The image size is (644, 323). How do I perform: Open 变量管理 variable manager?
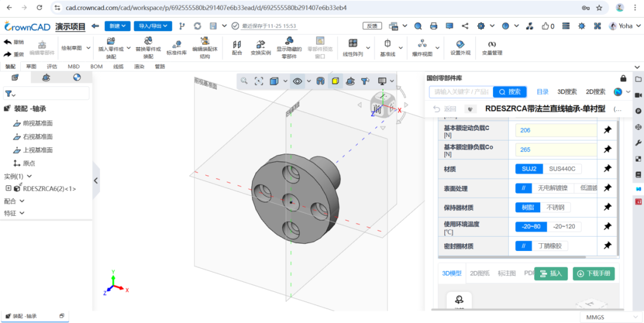(492, 48)
